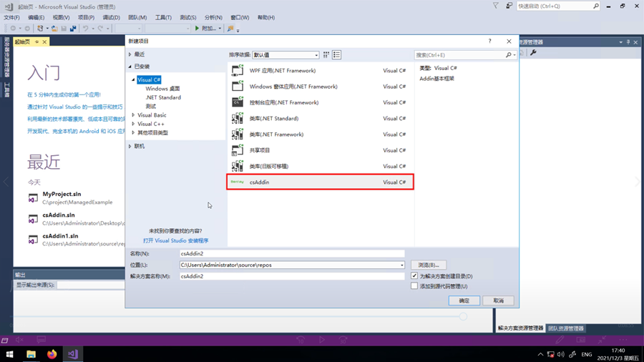
Task: Collapse the Visual C# tree node
Action: (133, 79)
